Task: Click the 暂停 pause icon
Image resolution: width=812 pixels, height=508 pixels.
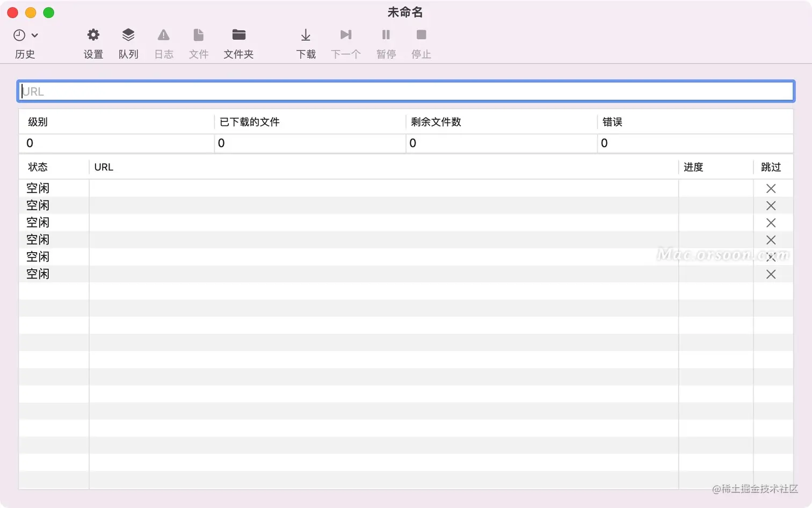Action: click(x=386, y=35)
